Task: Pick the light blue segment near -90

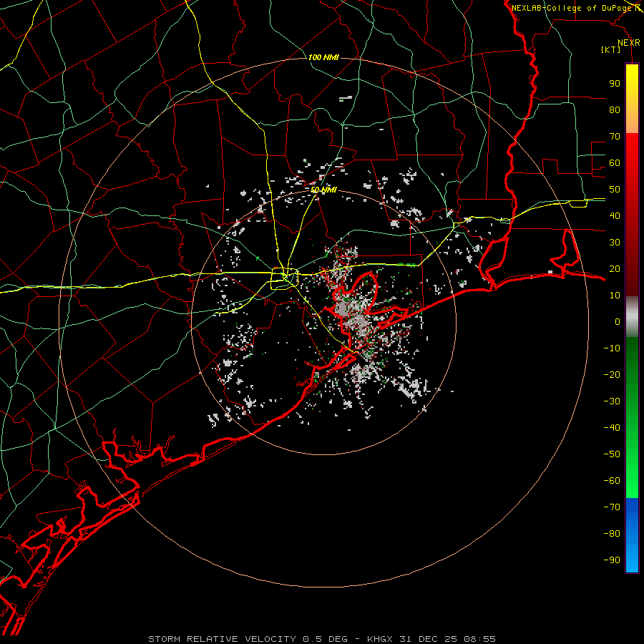Action: pyautogui.click(x=632, y=557)
